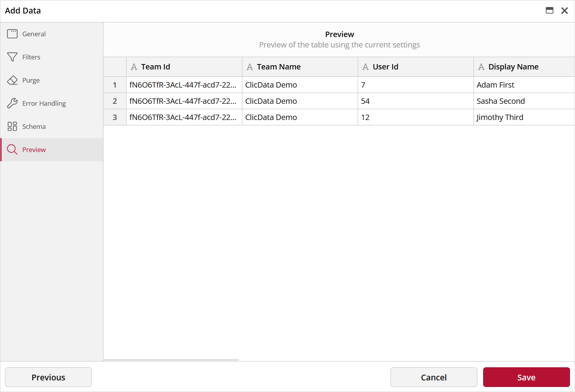The height and width of the screenshot is (392, 575).
Task: Open the Error Handling section
Action: (x=44, y=103)
